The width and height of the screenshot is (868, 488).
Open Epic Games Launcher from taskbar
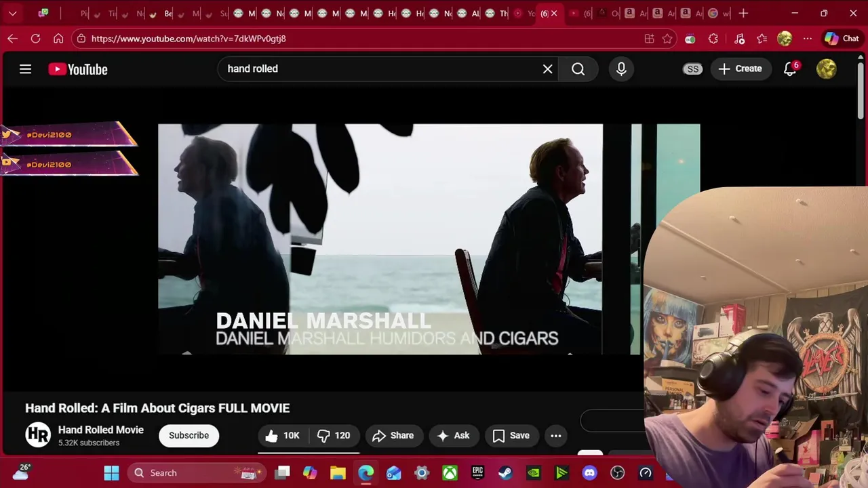[477, 472]
